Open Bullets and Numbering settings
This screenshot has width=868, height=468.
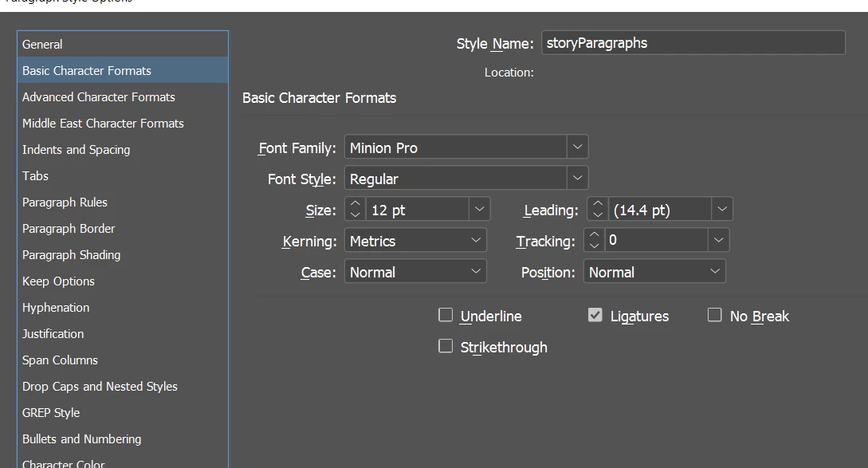coord(81,439)
